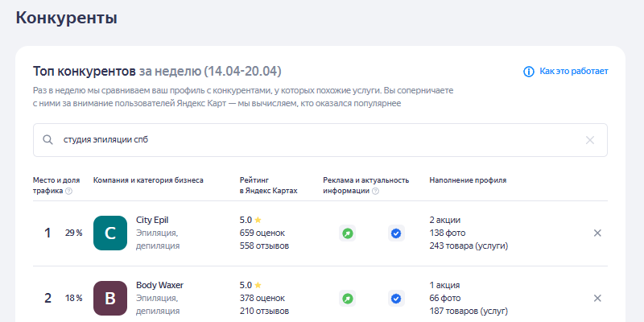Click the 'Место и доля трафика' column header
This screenshot has height=322, width=644.
[x=56, y=186]
